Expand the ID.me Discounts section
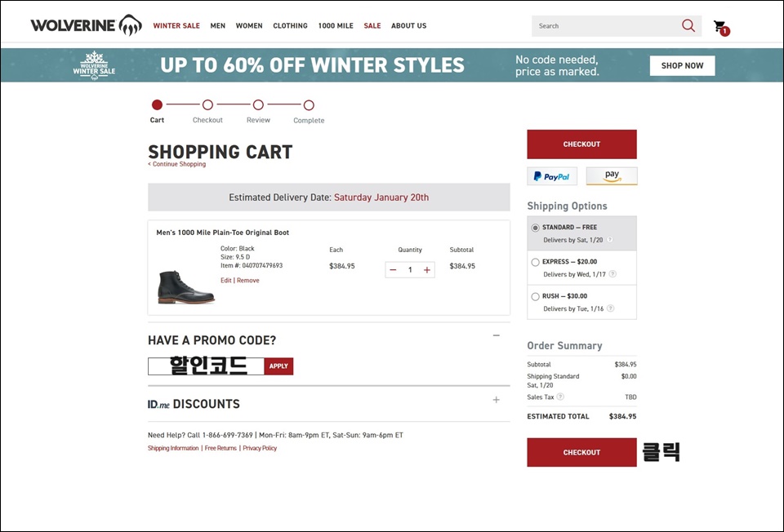This screenshot has height=532, width=784. tap(496, 400)
